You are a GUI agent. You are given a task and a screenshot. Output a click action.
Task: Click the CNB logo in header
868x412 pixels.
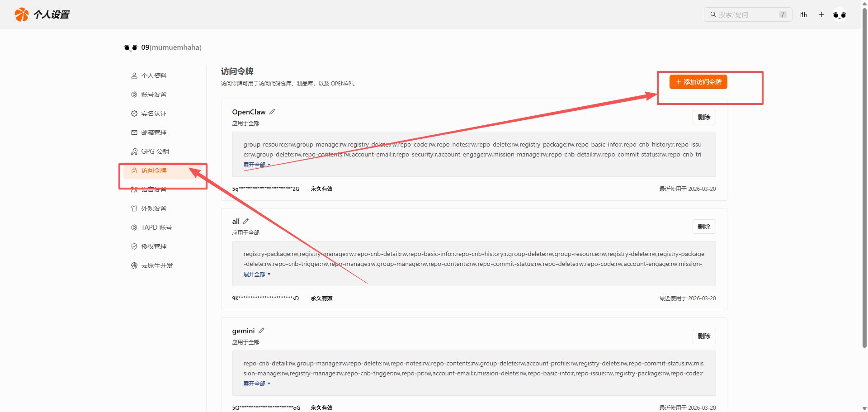pos(21,14)
